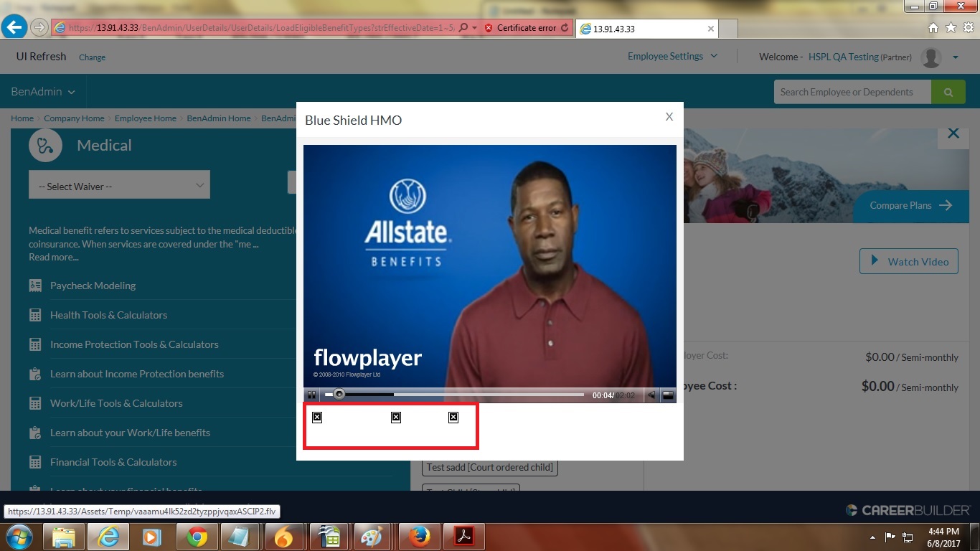Screen dimensions: 980x551
Task: Open Paycheck Modeling link
Action: point(93,286)
